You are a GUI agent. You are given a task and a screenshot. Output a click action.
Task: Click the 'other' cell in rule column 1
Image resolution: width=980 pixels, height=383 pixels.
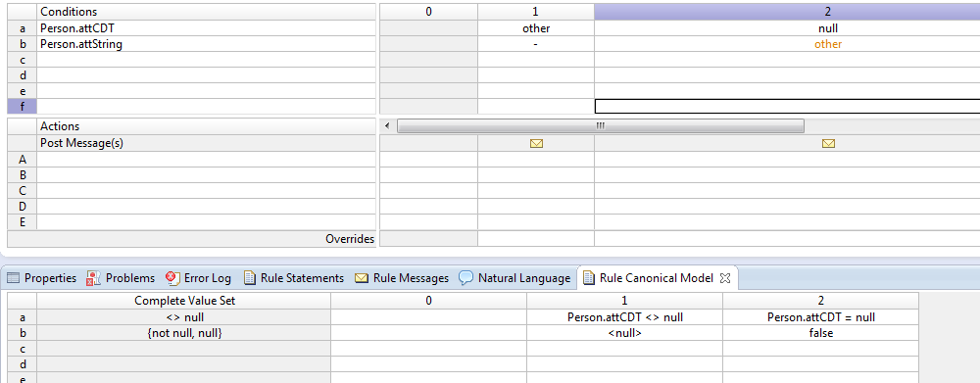536,28
